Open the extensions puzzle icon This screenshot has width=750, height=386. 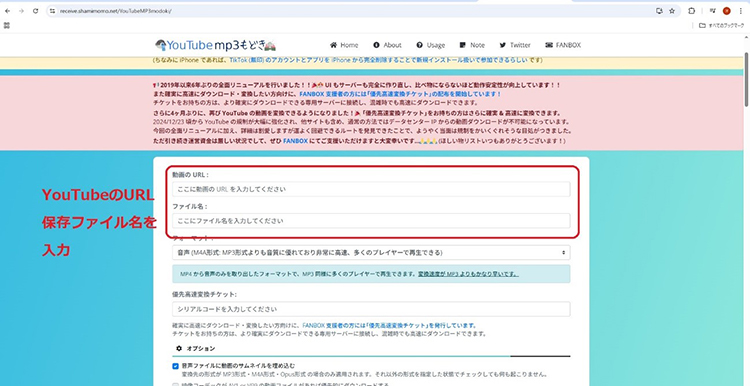tap(692, 11)
